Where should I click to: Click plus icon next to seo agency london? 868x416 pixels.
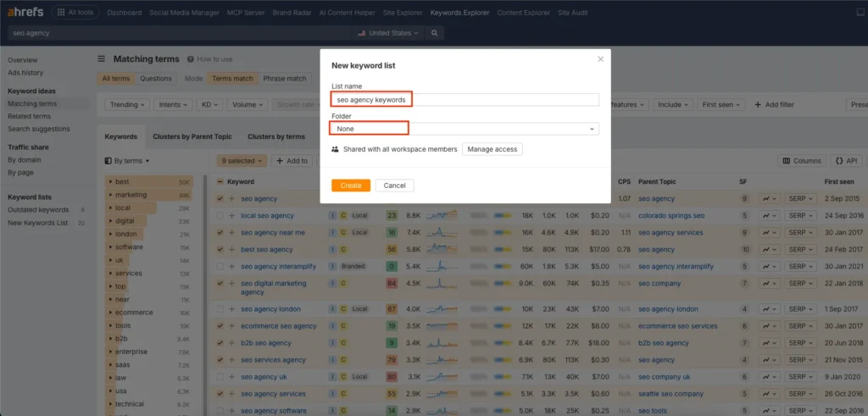pyautogui.click(x=232, y=309)
